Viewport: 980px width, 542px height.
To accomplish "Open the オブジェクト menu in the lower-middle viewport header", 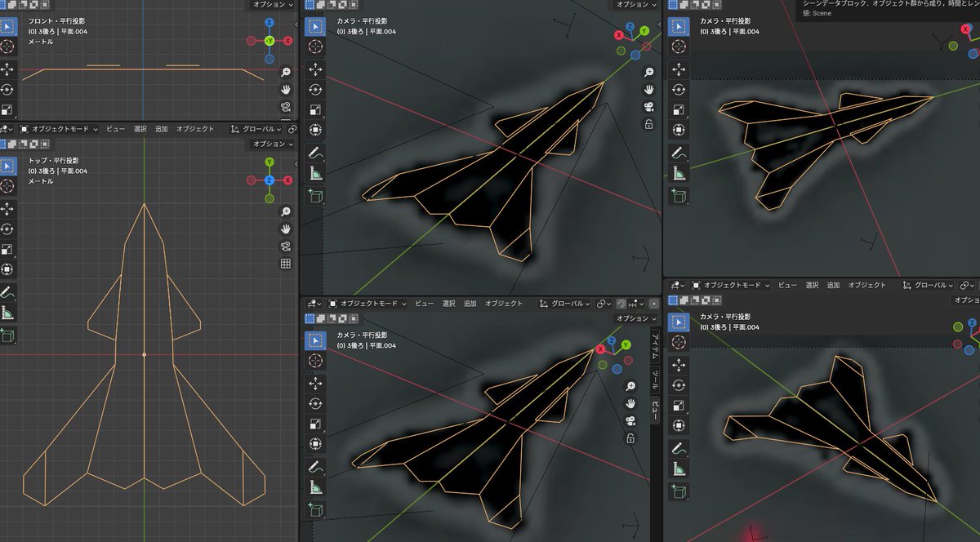I will pyautogui.click(x=504, y=303).
